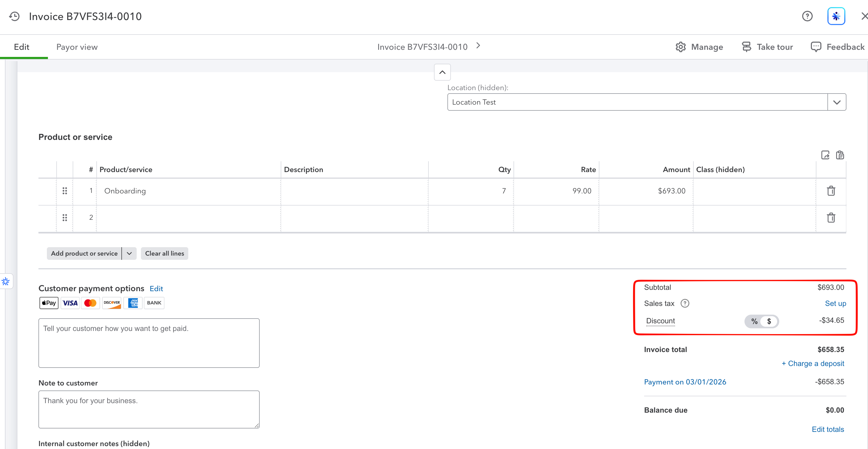The width and height of the screenshot is (868, 449).
Task: Switch discount to percent mode
Action: click(x=754, y=321)
